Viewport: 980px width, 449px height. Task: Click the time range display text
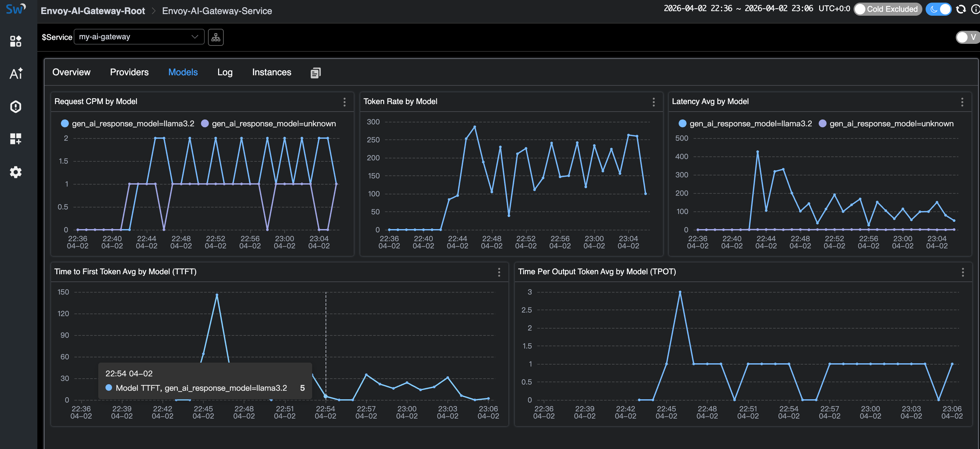[x=738, y=9]
